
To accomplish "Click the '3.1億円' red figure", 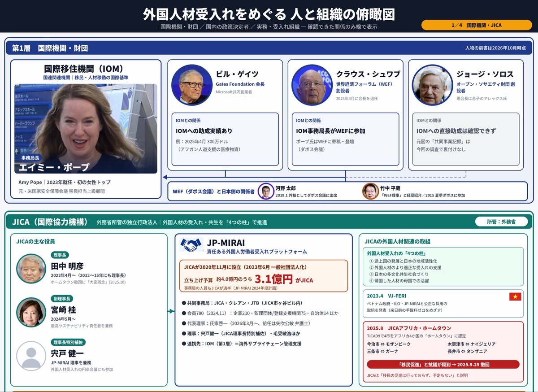I will click(273, 279).
